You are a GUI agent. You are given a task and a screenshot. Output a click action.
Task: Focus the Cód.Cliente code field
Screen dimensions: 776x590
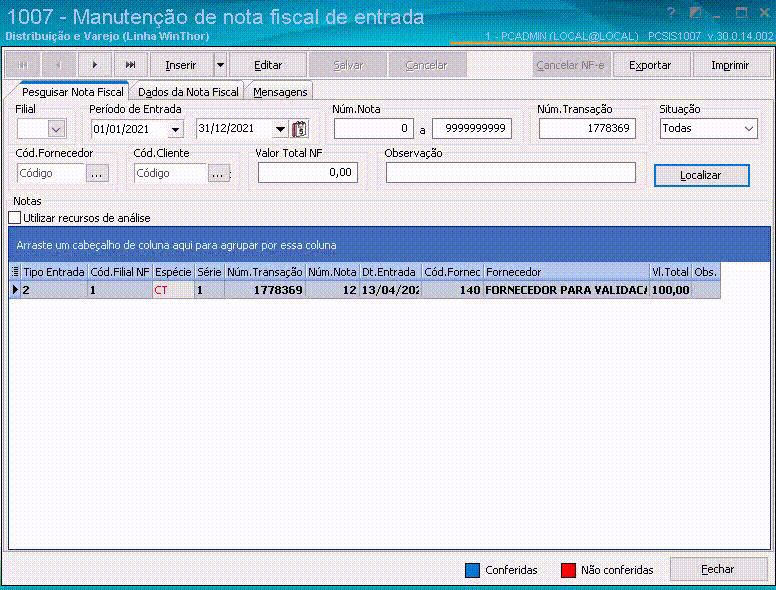tap(170, 174)
